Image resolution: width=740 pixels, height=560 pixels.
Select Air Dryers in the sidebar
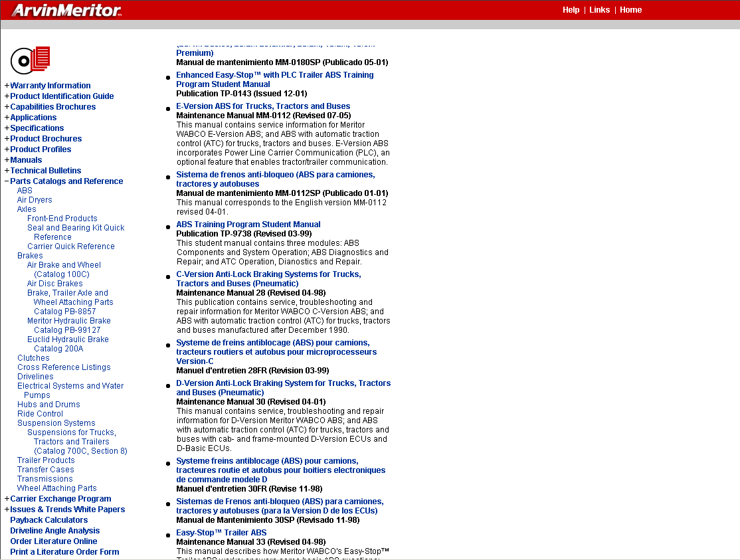(35, 199)
